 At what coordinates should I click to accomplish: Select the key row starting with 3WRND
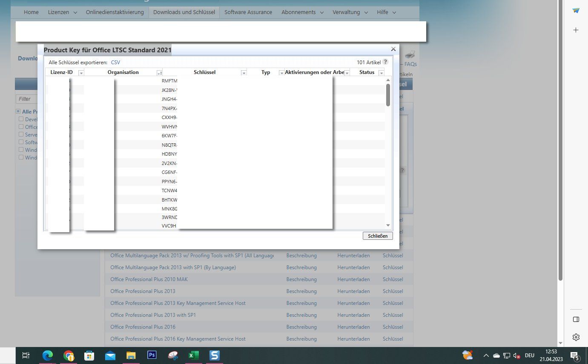215,217
